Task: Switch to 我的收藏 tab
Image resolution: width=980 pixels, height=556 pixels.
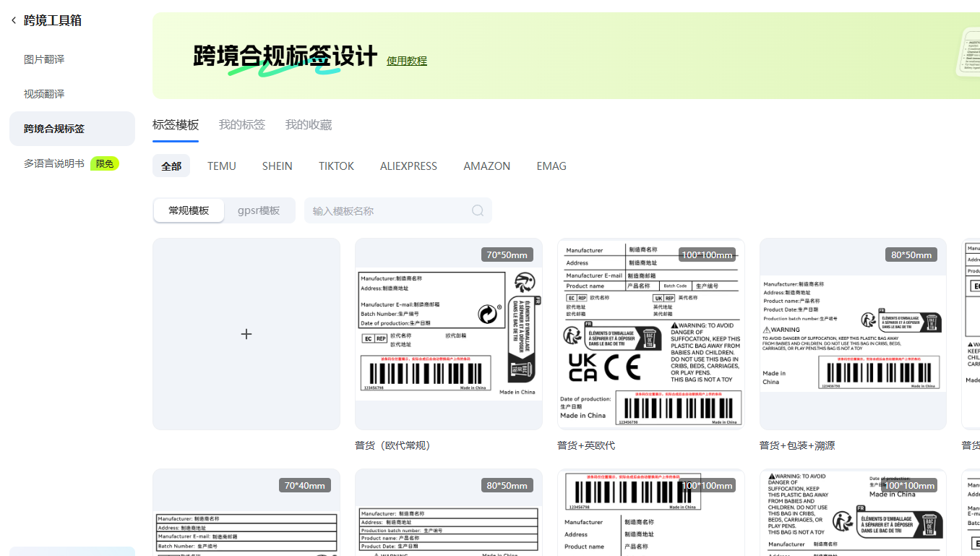Action: pyautogui.click(x=308, y=124)
